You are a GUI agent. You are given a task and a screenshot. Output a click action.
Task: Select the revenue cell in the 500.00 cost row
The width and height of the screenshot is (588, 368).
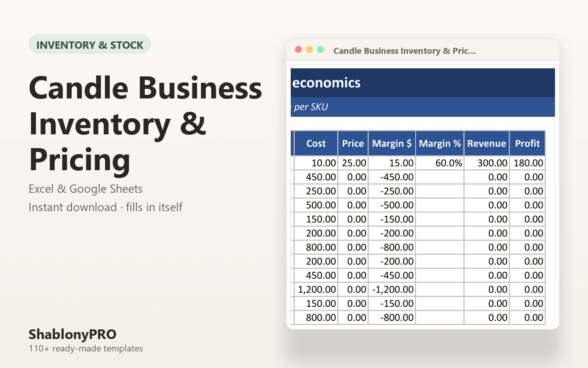tap(486, 205)
